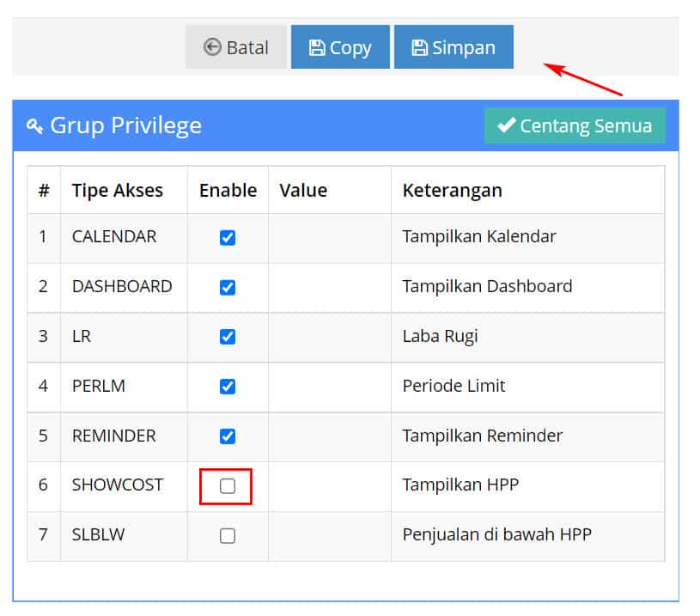Uncheck the LR enable checkbox
This screenshot has width=700, height=616.
(x=228, y=337)
